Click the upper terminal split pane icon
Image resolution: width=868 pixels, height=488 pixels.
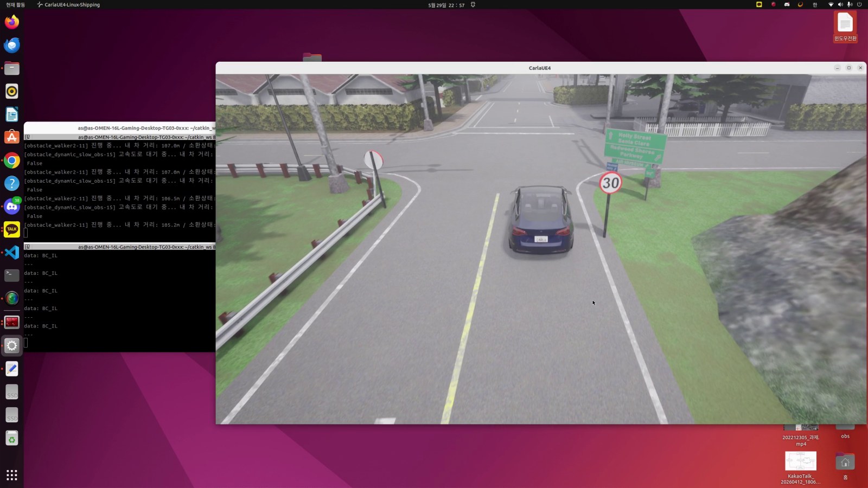click(x=27, y=137)
